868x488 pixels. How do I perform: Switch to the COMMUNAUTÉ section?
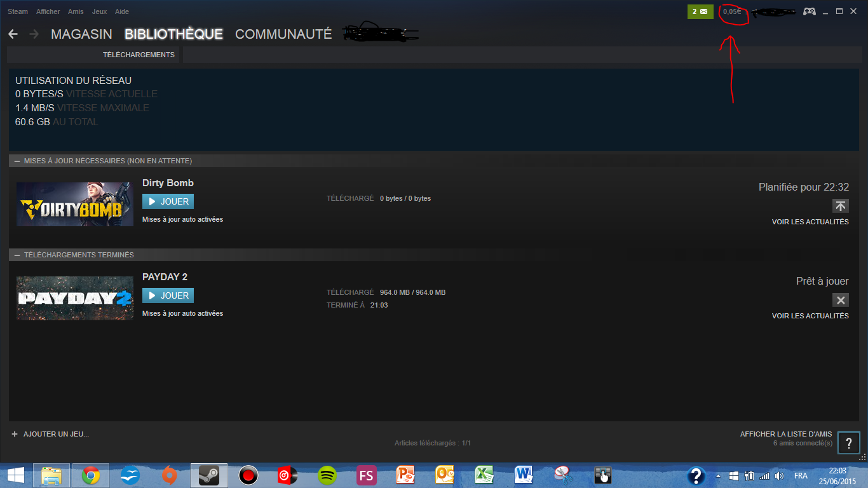[283, 34]
